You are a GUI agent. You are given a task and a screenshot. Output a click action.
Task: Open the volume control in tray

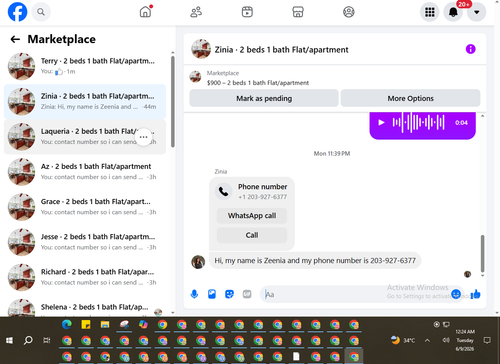coord(446,340)
